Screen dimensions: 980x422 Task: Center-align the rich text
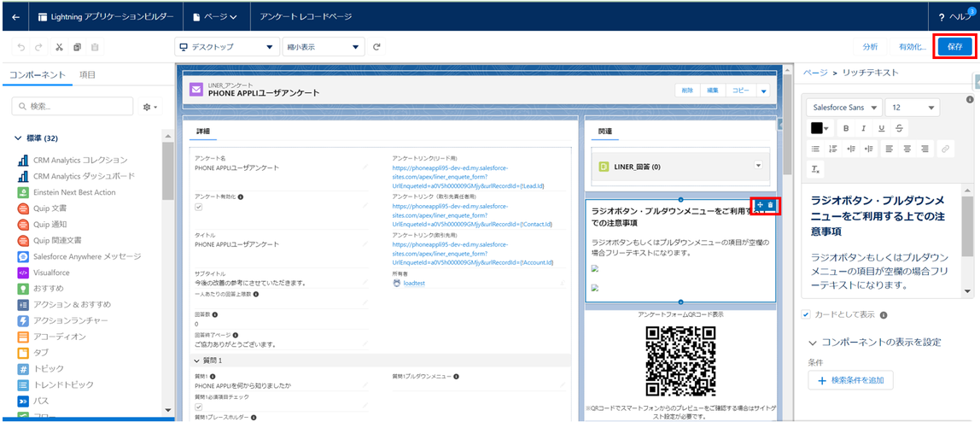point(907,149)
